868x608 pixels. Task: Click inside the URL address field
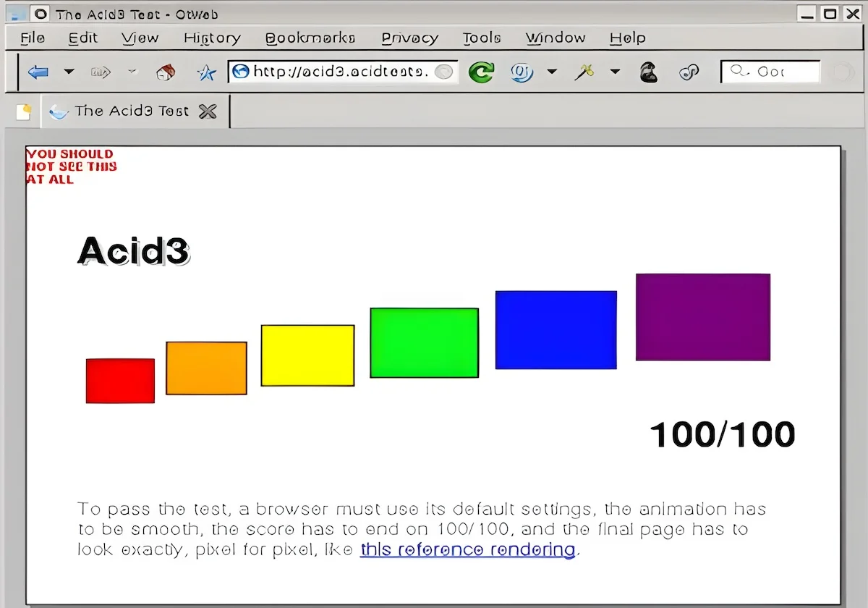pyautogui.click(x=343, y=72)
